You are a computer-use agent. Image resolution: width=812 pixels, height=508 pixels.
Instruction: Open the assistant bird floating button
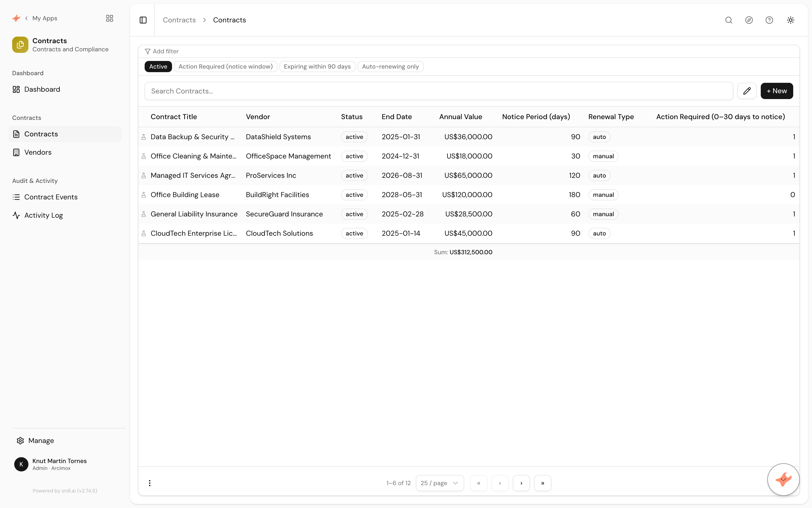783,480
